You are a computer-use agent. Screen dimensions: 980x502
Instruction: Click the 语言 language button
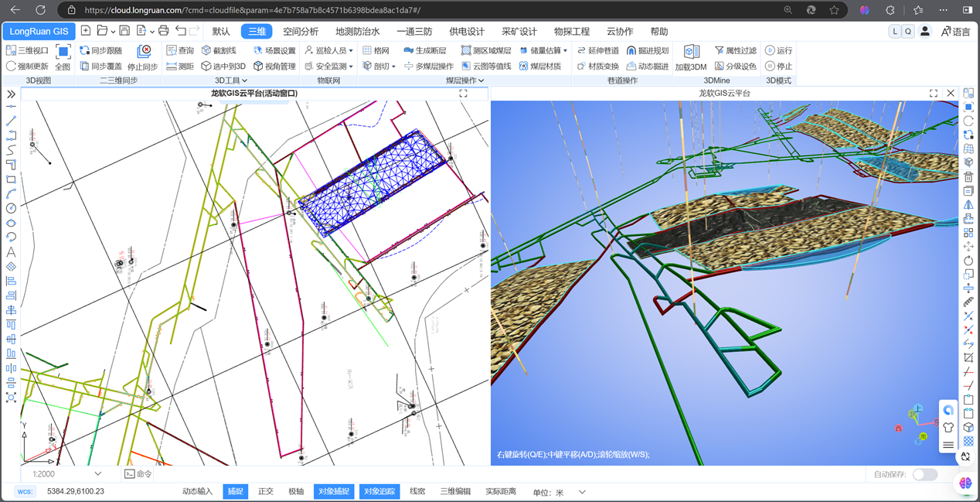point(955,32)
